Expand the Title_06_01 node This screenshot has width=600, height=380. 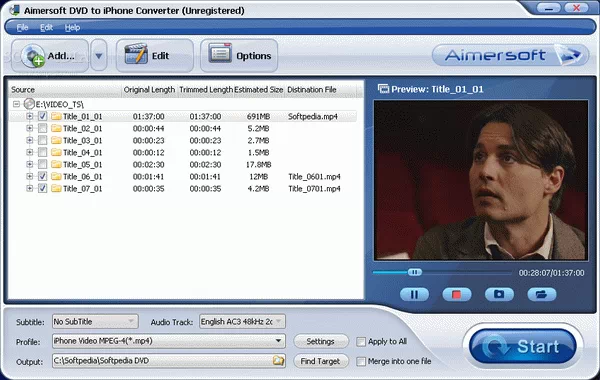click(29, 176)
